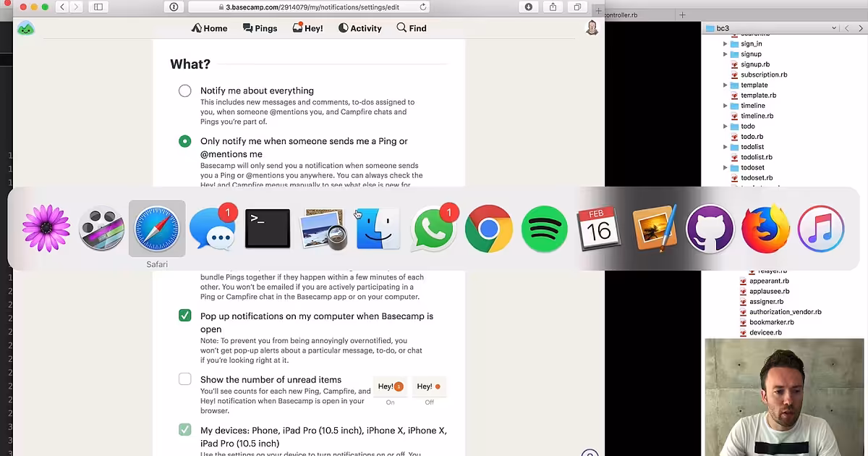Expand the template folder
Screen dimensions: 868x456
[726, 85]
